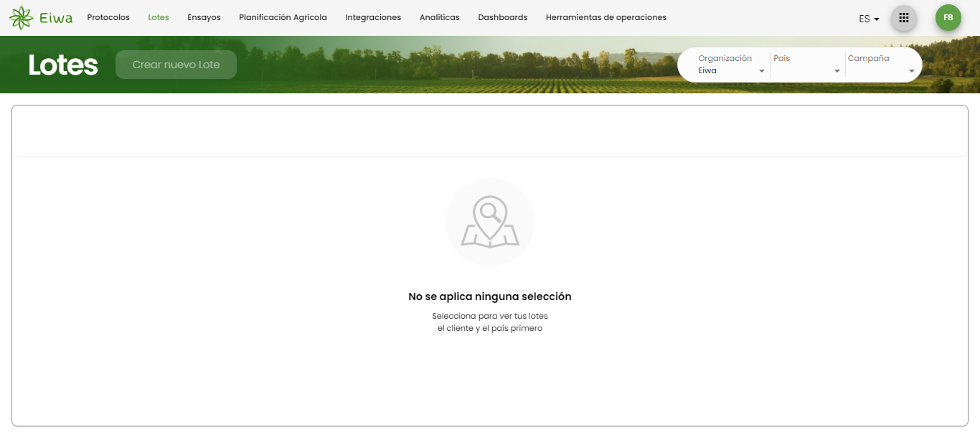Navigate to Planificación Agrícola
The height and width of the screenshot is (435, 980).
283,17
